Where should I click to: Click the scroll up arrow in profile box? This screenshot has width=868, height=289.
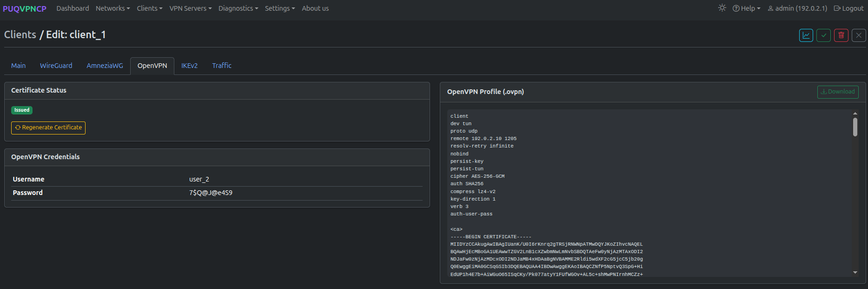tap(855, 114)
